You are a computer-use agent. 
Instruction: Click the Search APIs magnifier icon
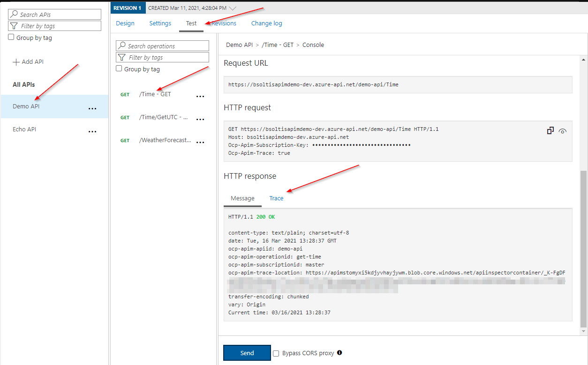click(14, 14)
